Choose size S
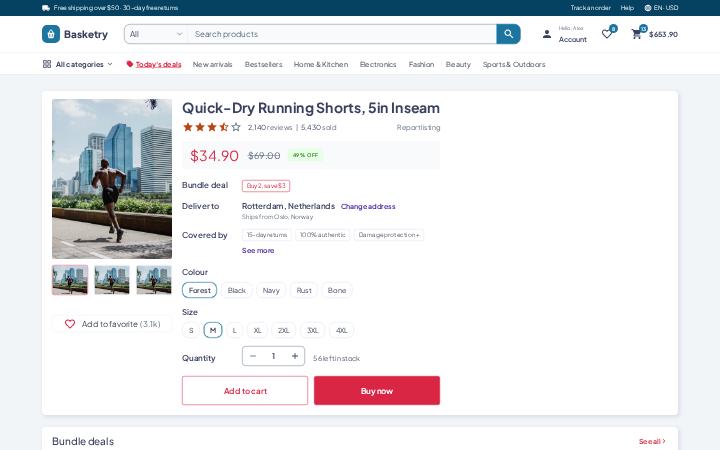 coord(191,330)
